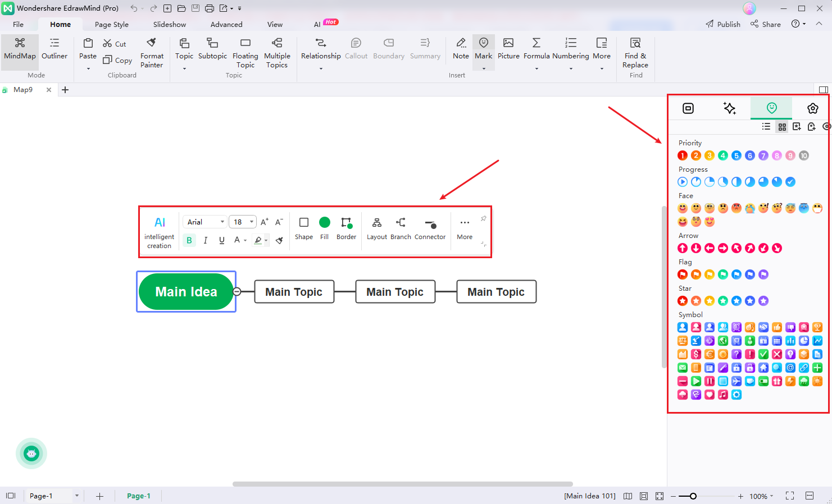The width and height of the screenshot is (832, 504).
Task: Toggle underline formatting
Action: click(222, 240)
